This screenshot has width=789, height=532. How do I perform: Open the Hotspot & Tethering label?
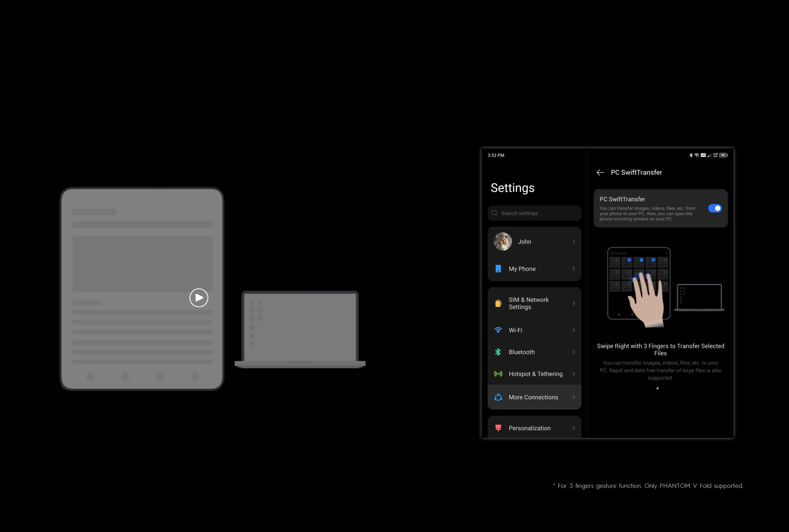click(535, 374)
